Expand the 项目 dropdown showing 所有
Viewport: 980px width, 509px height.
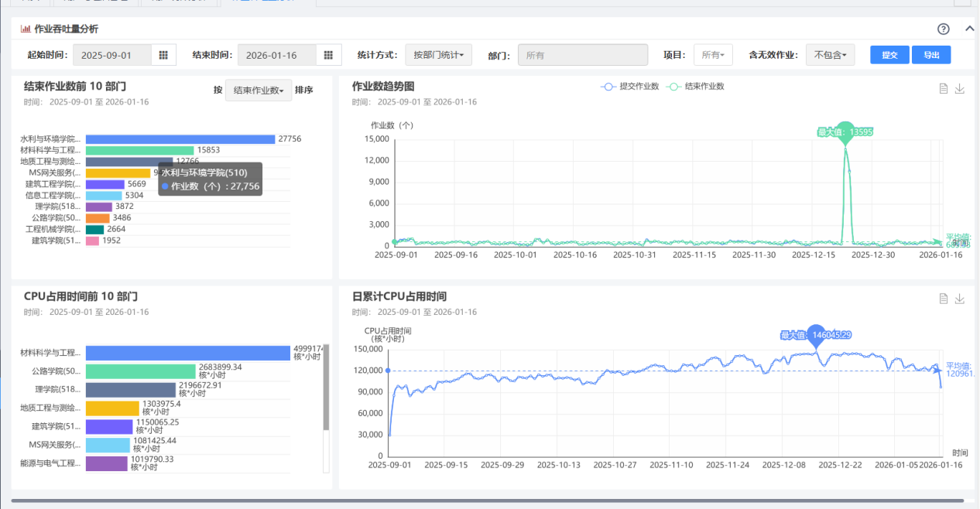[x=712, y=55]
